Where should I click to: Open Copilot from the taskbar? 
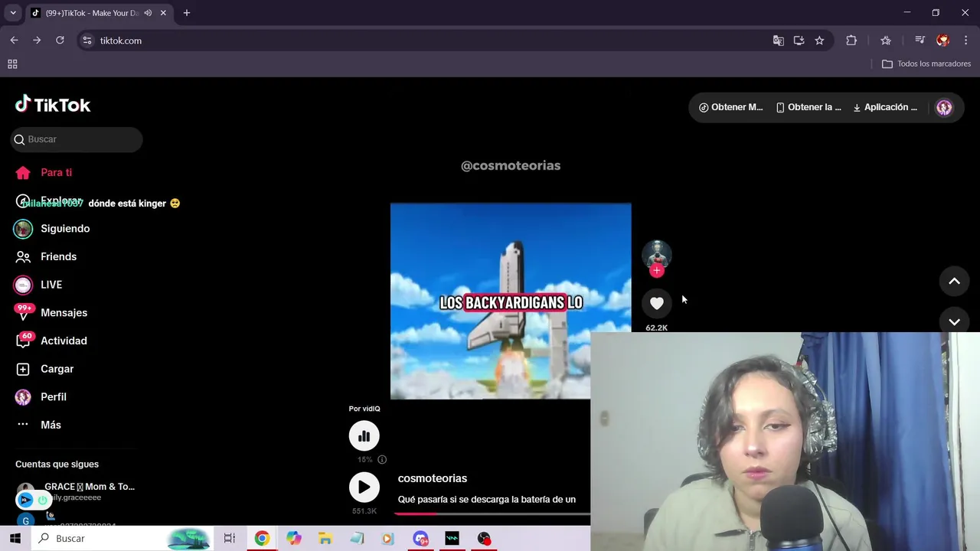tap(294, 539)
